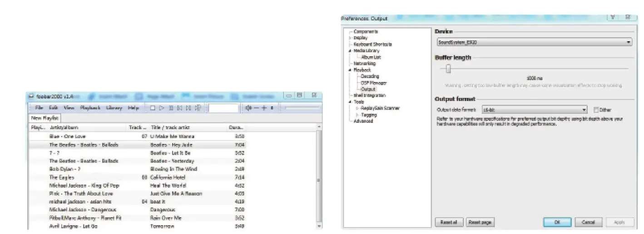Select the track beat it
Screen dimensions: 644x234
click(x=158, y=202)
